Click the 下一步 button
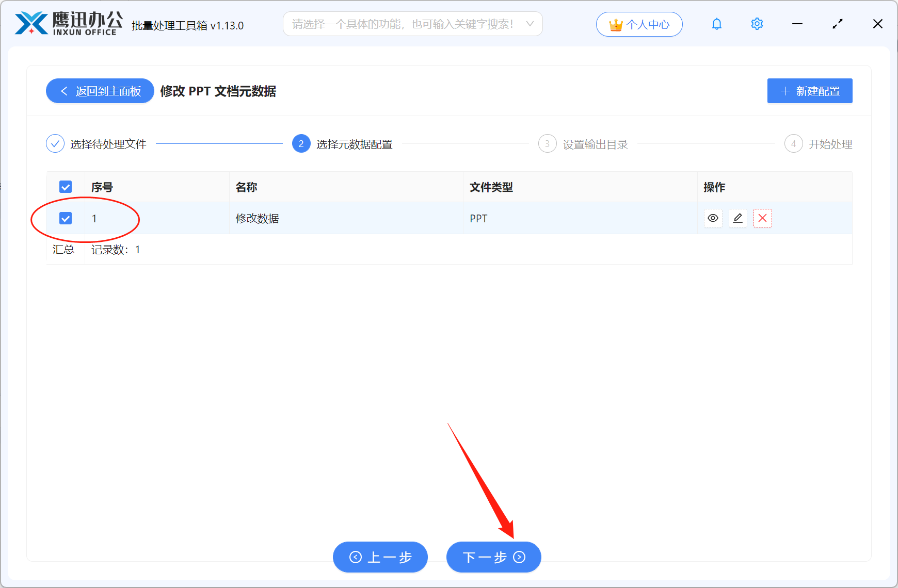The height and width of the screenshot is (588, 898). click(493, 557)
